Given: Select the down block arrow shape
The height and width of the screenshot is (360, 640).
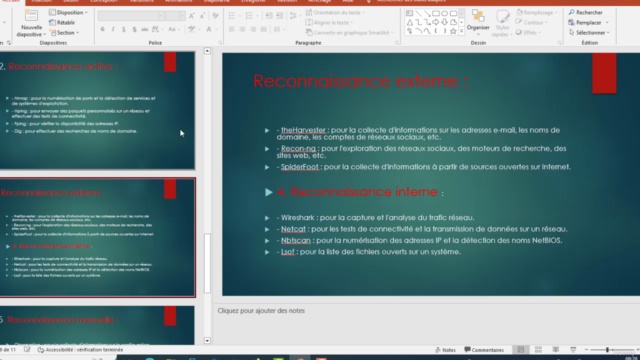Looking at the screenshot, I should click(x=444, y=22).
